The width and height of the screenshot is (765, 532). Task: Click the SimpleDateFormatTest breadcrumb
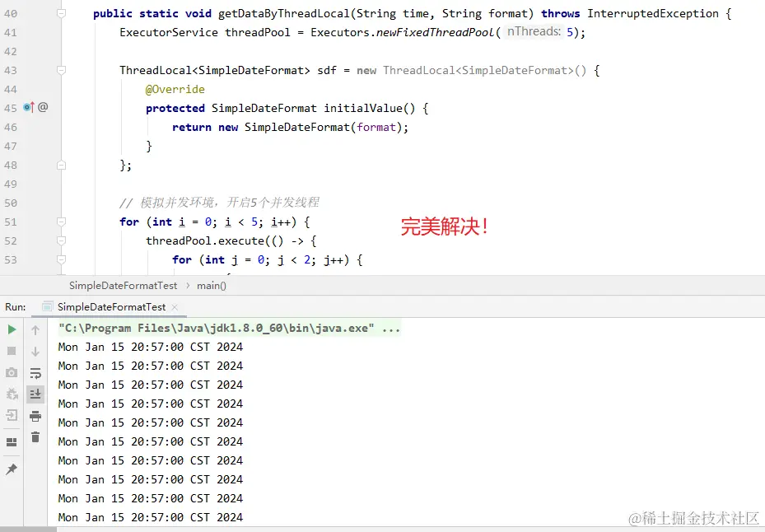pos(122,286)
